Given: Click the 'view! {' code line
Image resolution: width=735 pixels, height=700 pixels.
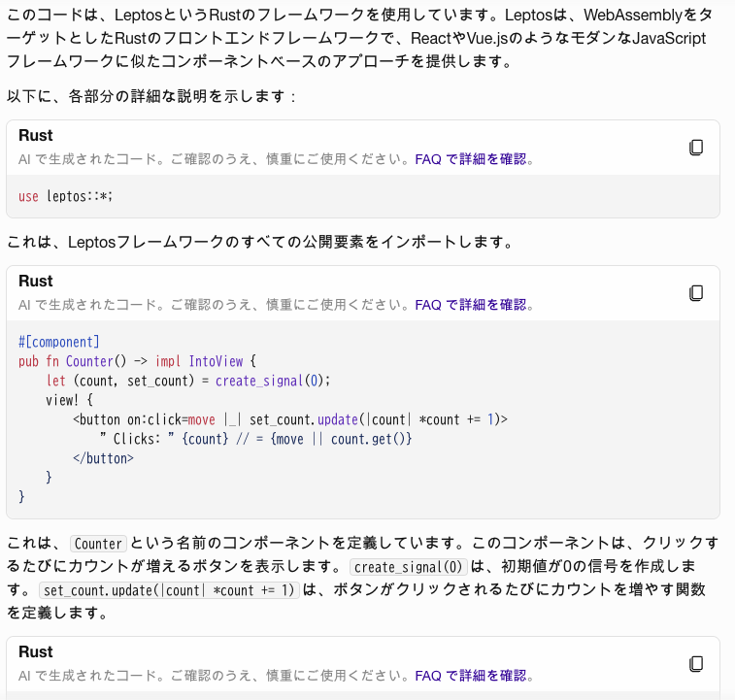Looking at the screenshot, I should pyautogui.click(x=69, y=400).
